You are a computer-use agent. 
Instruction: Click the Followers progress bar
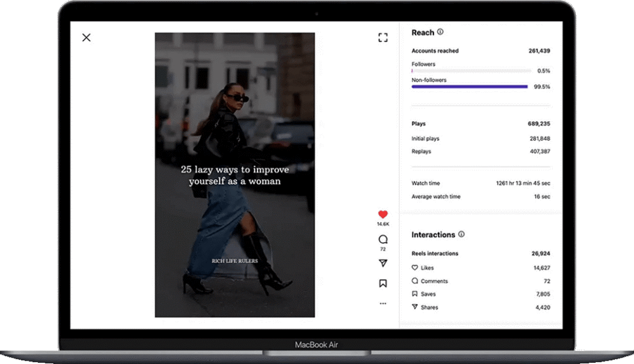469,71
